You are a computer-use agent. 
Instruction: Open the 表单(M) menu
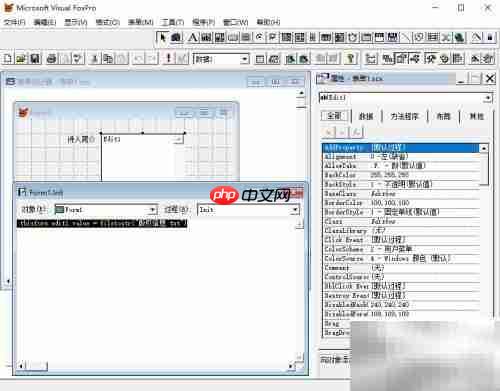[141, 22]
